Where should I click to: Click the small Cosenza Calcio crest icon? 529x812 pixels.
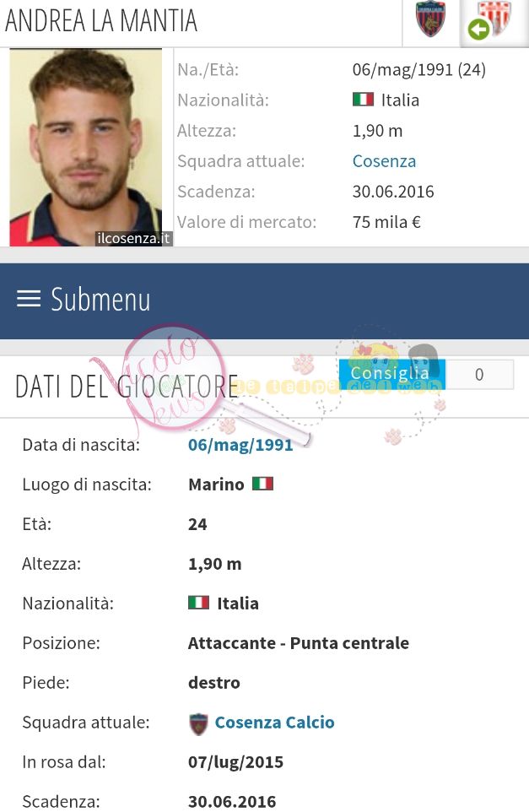[x=198, y=723]
